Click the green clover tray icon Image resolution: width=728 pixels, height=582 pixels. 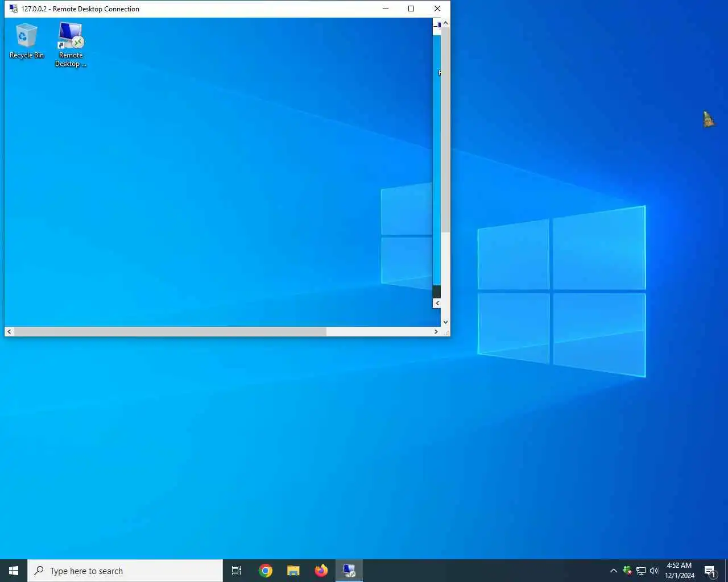point(627,570)
